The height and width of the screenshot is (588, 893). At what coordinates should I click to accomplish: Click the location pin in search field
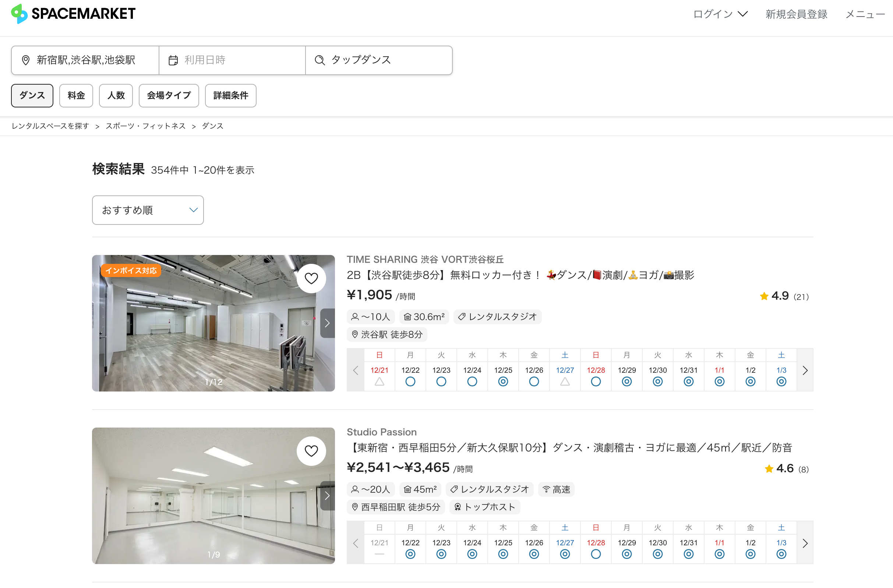pos(25,60)
